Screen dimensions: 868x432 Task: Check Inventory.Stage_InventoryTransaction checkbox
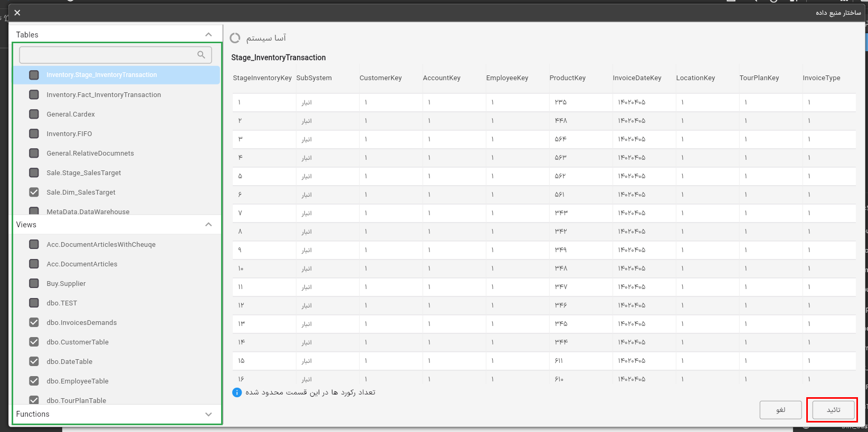(x=34, y=75)
